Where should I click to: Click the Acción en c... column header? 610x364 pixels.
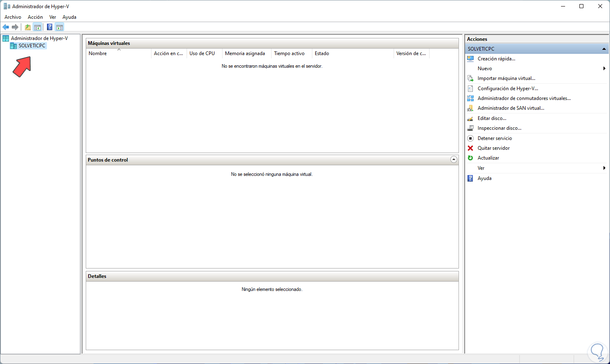click(169, 53)
